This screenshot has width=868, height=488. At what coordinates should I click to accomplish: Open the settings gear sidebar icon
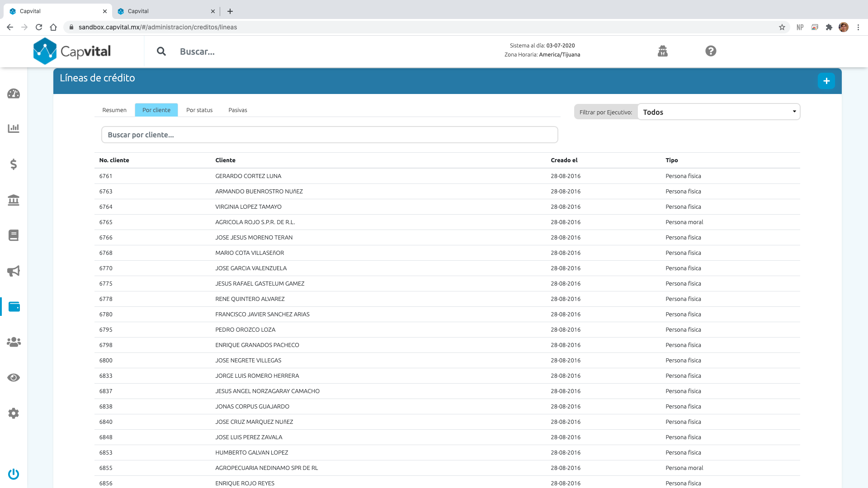point(14,413)
